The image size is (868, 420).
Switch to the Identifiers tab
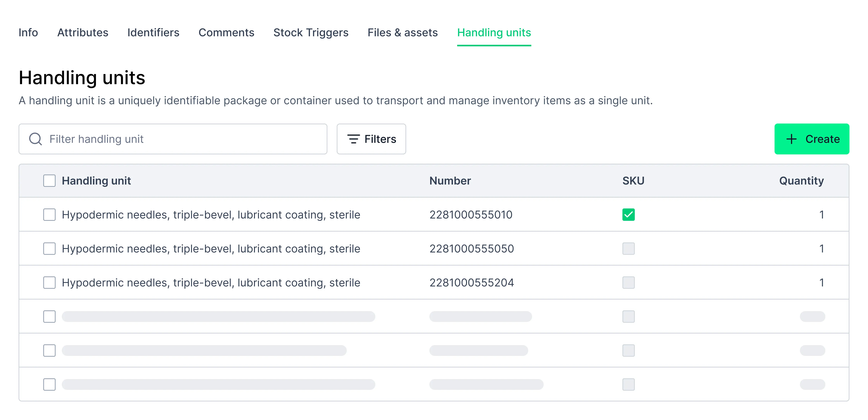click(x=153, y=33)
